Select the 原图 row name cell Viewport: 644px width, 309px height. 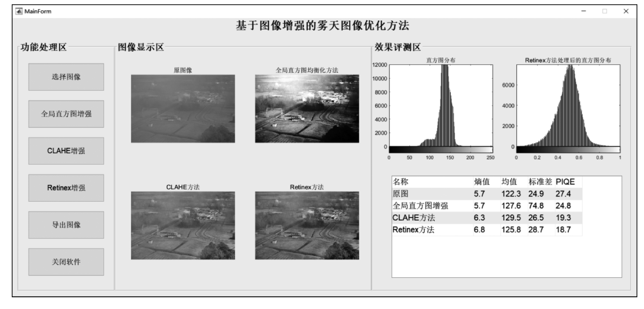click(432, 194)
